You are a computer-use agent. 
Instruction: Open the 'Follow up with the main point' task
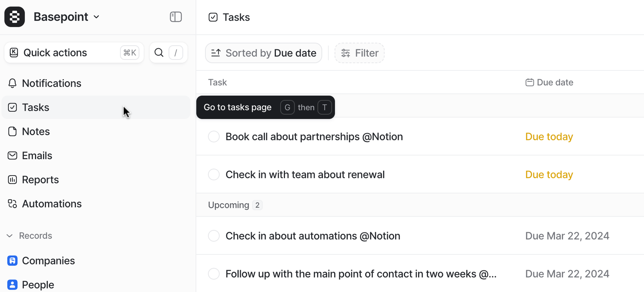point(361,274)
